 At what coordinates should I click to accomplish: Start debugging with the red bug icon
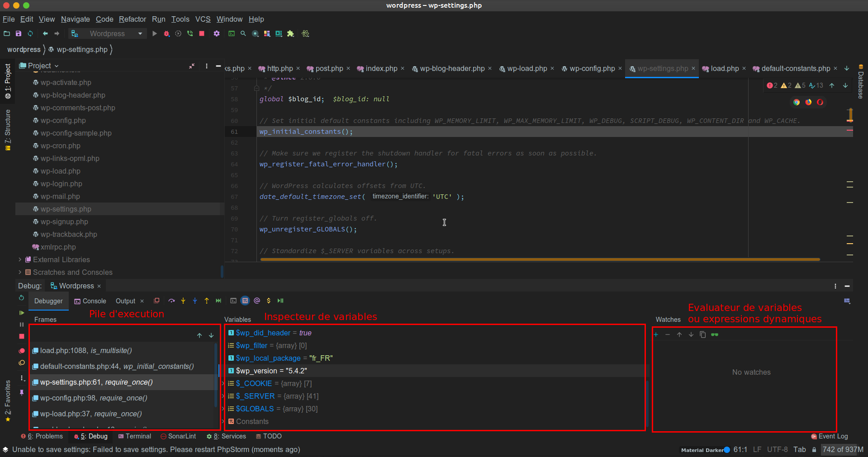pyautogui.click(x=166, y=33)
